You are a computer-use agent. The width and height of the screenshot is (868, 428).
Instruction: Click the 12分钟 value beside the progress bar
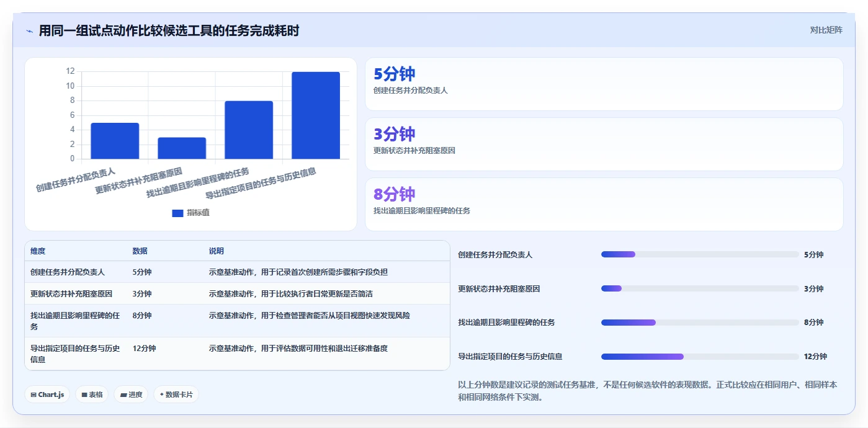click(815, 357)
